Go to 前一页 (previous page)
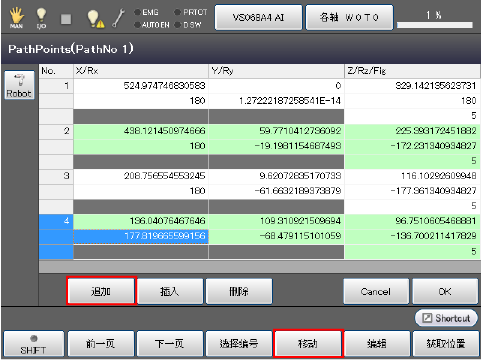This screenshot has width=481, height=360. coord(101,344)
